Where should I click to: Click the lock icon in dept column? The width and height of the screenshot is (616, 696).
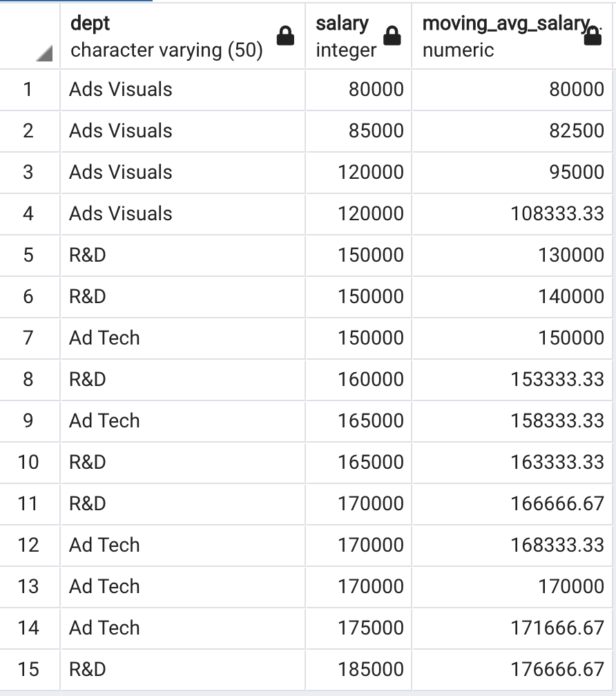285,36
